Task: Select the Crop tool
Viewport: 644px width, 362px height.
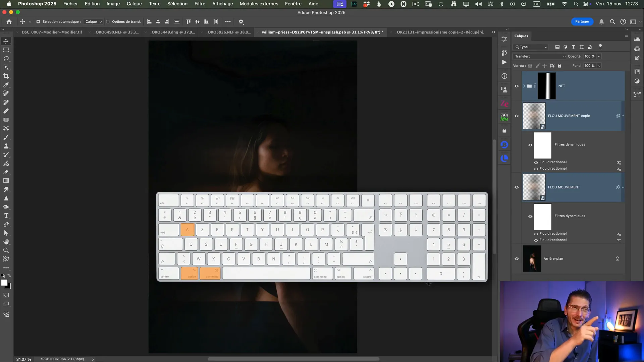Action: click(x=6, y=76)
